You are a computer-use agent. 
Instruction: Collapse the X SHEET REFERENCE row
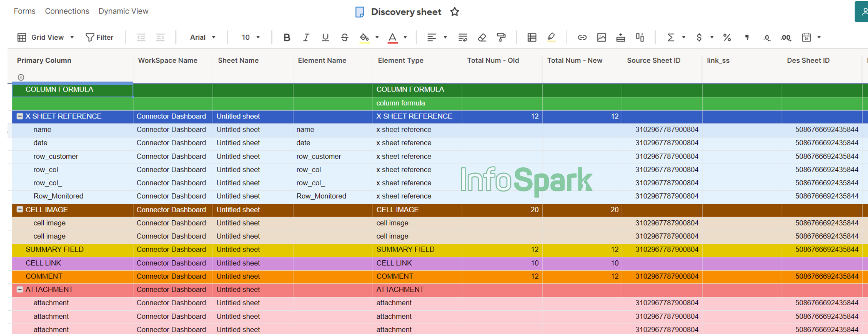click(x=20, y=116)
